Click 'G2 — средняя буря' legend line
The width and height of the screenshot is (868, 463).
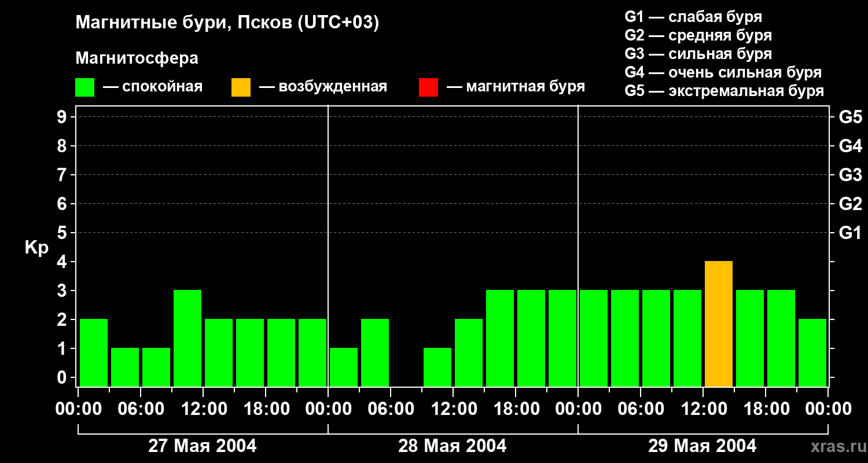698,35
